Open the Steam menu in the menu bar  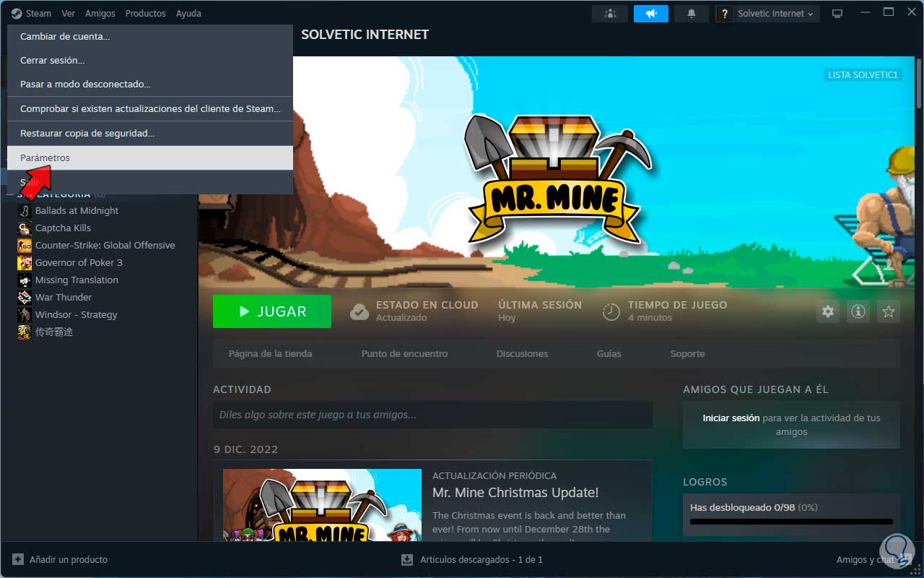pos(31,13)
